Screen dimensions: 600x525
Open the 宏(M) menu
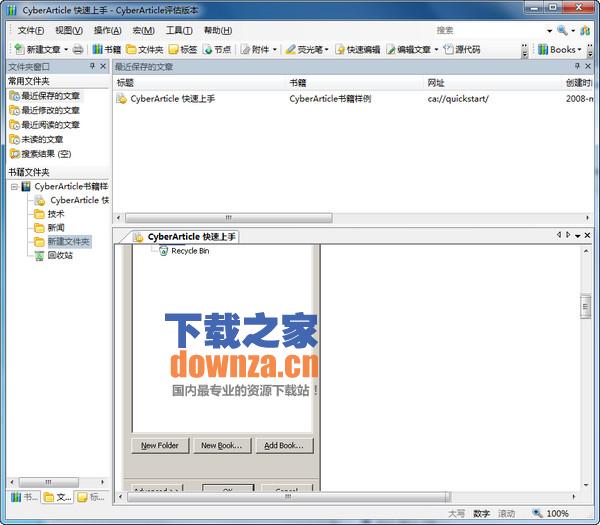143,30
